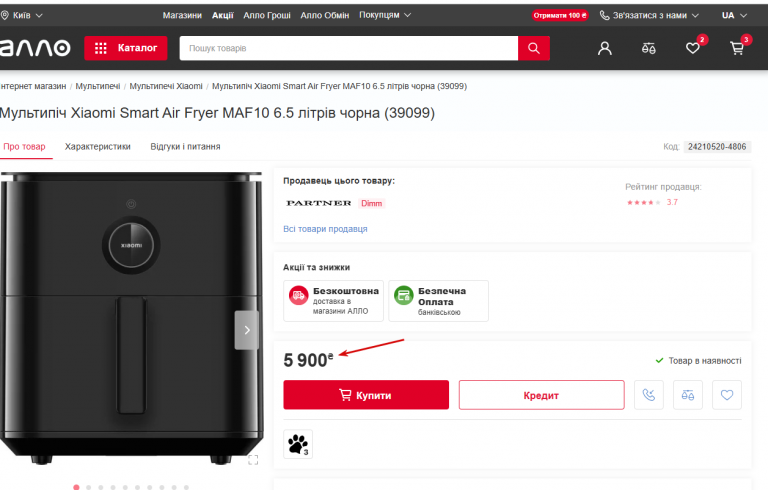Click the price 5 900 ₴
This screenshot has height=490, width=768.
tap(308, 360)
